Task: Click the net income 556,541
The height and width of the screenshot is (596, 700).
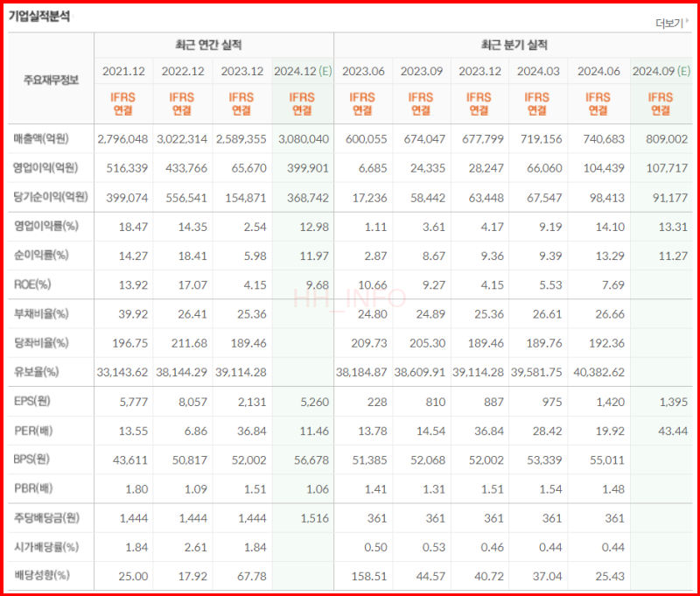Action: (186, 198)
